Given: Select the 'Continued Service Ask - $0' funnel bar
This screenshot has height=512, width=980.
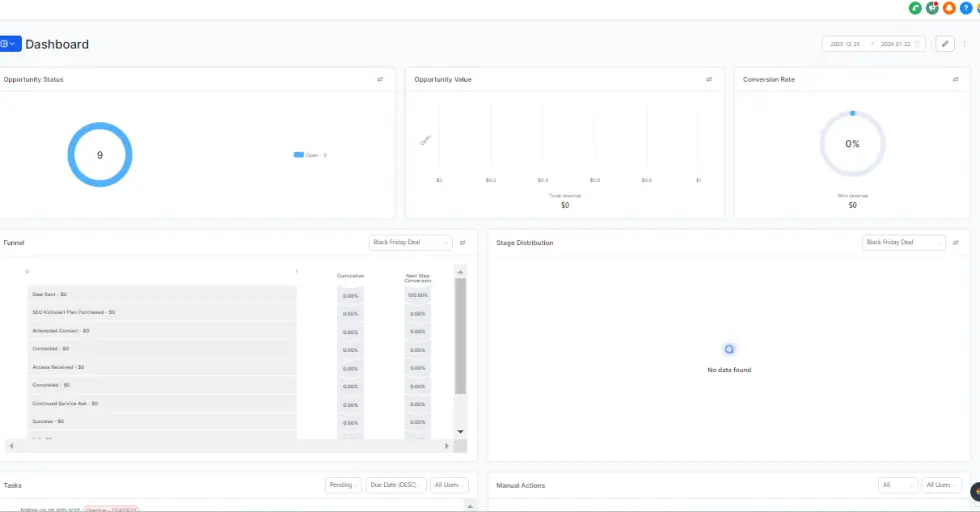Looking at the screenshot, I should coord(162,403).
